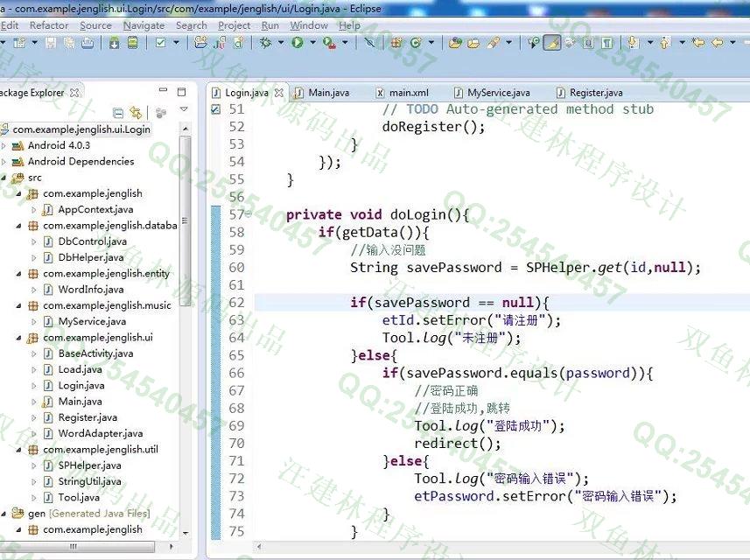
Task: Expand the Android 4.0.3 library node
Action: pyautogui.click(x=4, y=145)
